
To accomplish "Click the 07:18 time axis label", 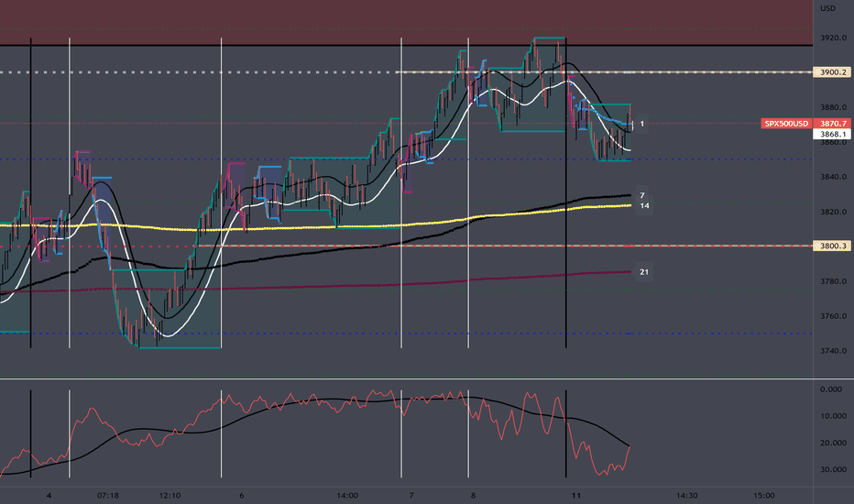I will (x=108, y=495).
